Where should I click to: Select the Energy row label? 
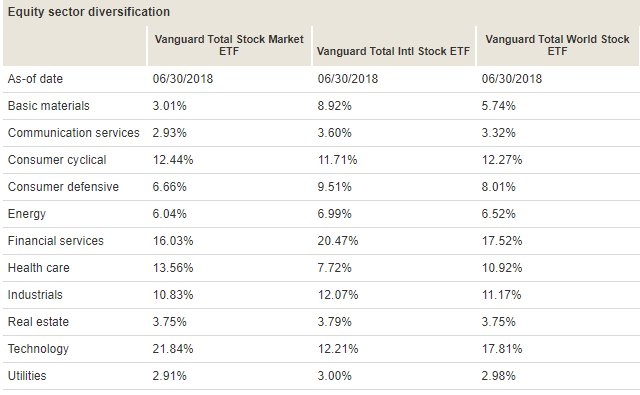[x=27, y=214]
